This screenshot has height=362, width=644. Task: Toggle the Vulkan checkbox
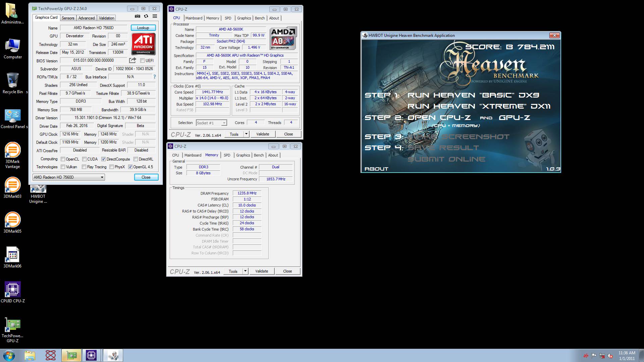(63, 167)
